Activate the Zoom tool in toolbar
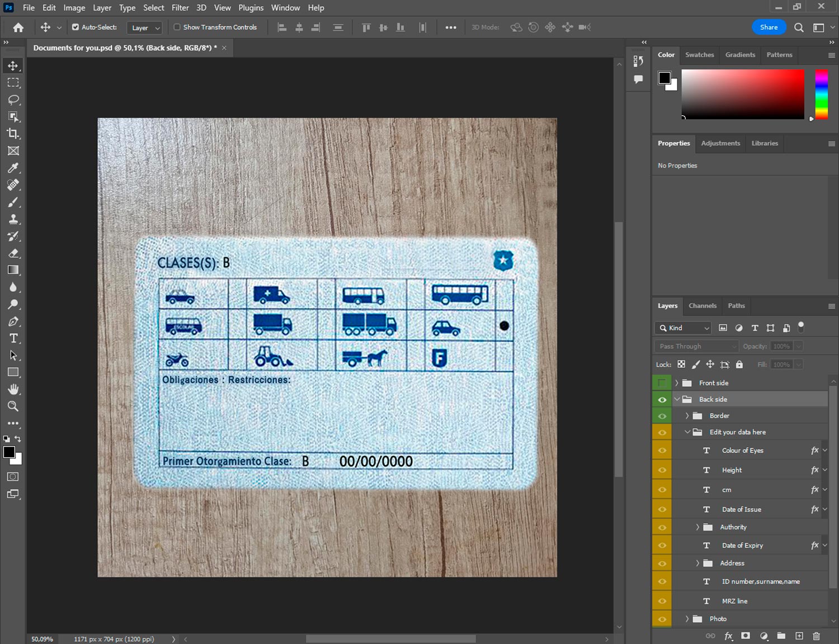Image resolution: width=839 pixels, height=644 pixels. coord(13,406)
